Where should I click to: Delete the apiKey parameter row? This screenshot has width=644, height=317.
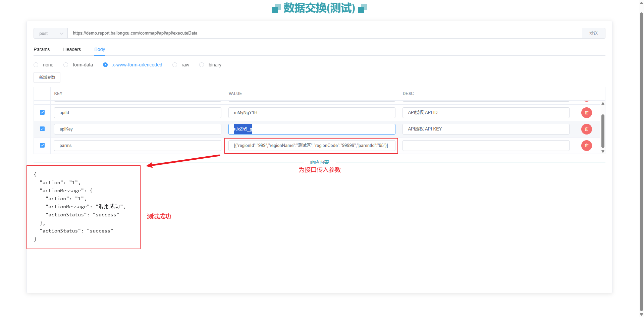coord(586,129)
